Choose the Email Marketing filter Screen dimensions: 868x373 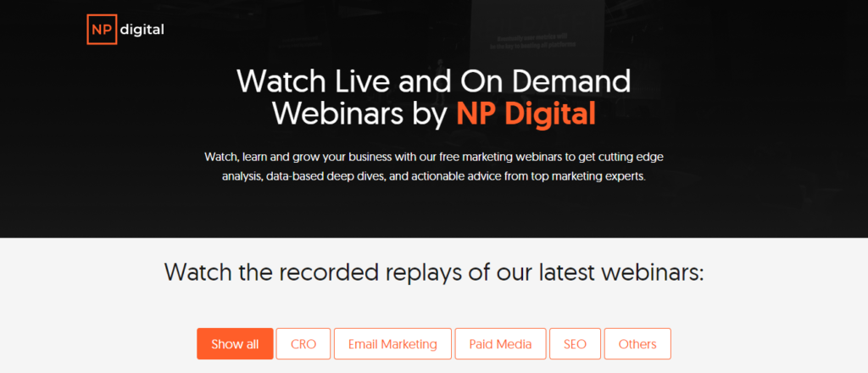click(x=392, y=344)
